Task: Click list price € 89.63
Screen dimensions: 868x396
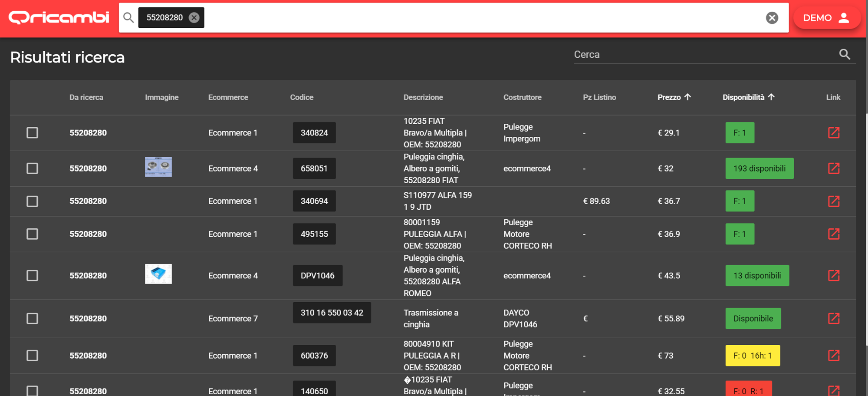Action: pos(596,201)
